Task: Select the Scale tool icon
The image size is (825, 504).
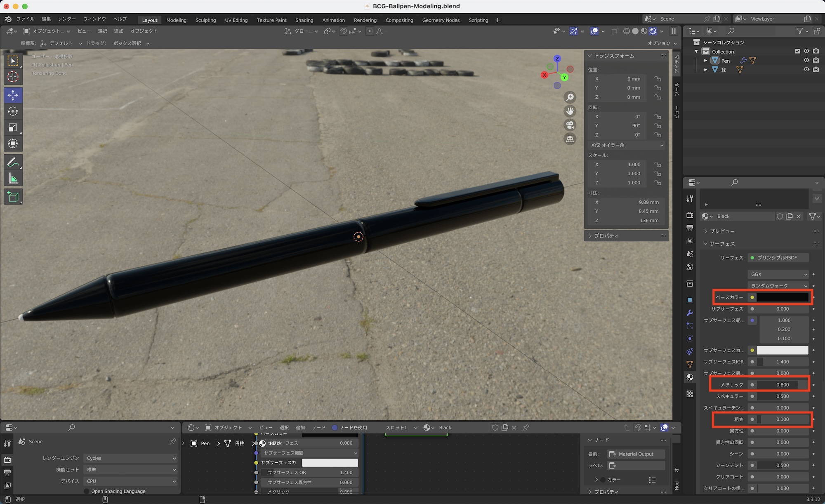Action: tap(13, 127)
